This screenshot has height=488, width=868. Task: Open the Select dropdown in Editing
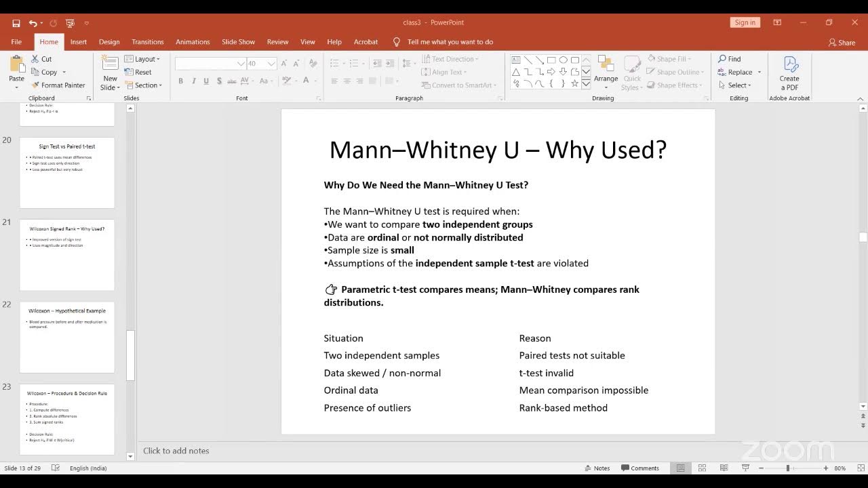click(735, 85)
